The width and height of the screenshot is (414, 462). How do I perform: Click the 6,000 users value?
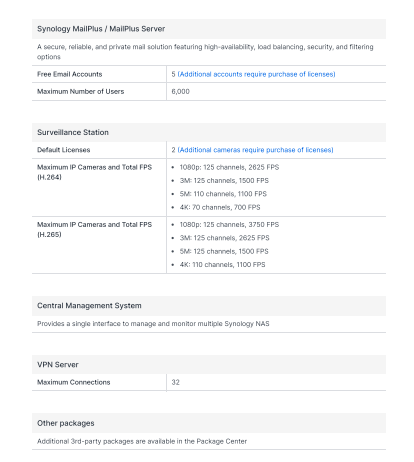coord(180,91)
